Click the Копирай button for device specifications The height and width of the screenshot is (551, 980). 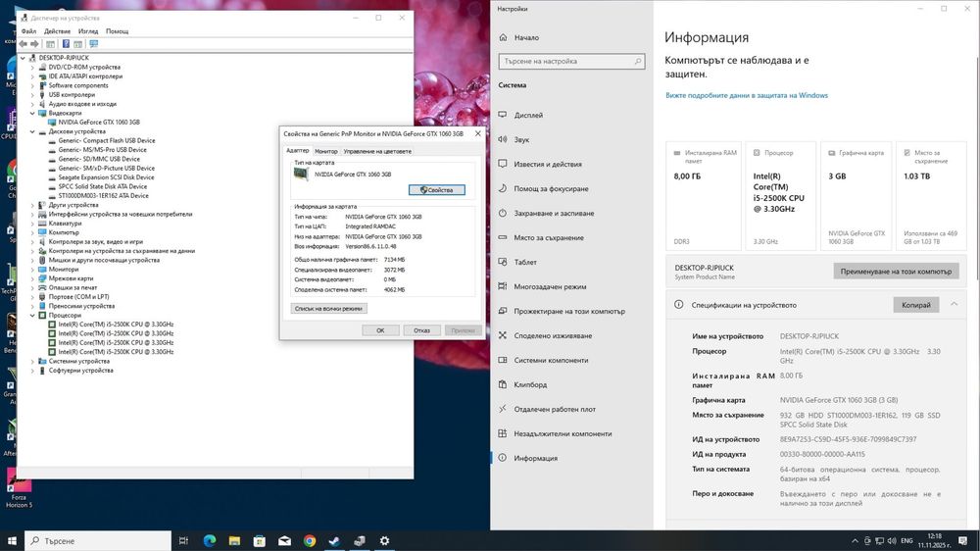tap(915, 305)
